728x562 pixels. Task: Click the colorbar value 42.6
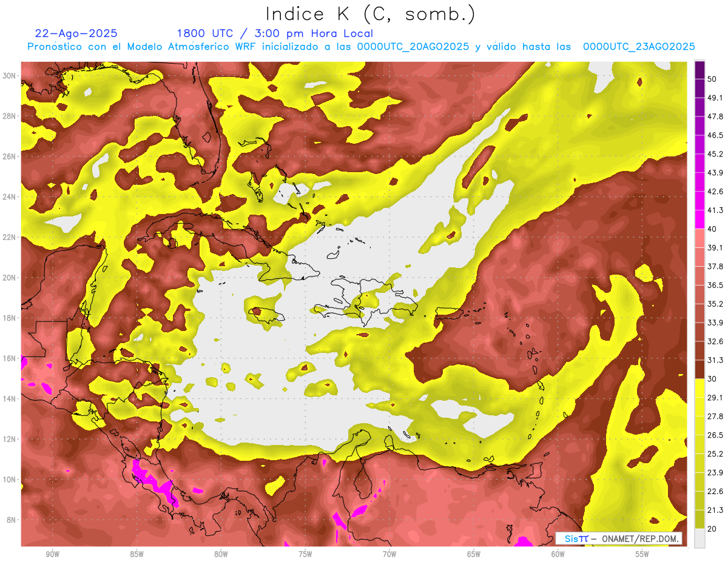tap(715, 192)
